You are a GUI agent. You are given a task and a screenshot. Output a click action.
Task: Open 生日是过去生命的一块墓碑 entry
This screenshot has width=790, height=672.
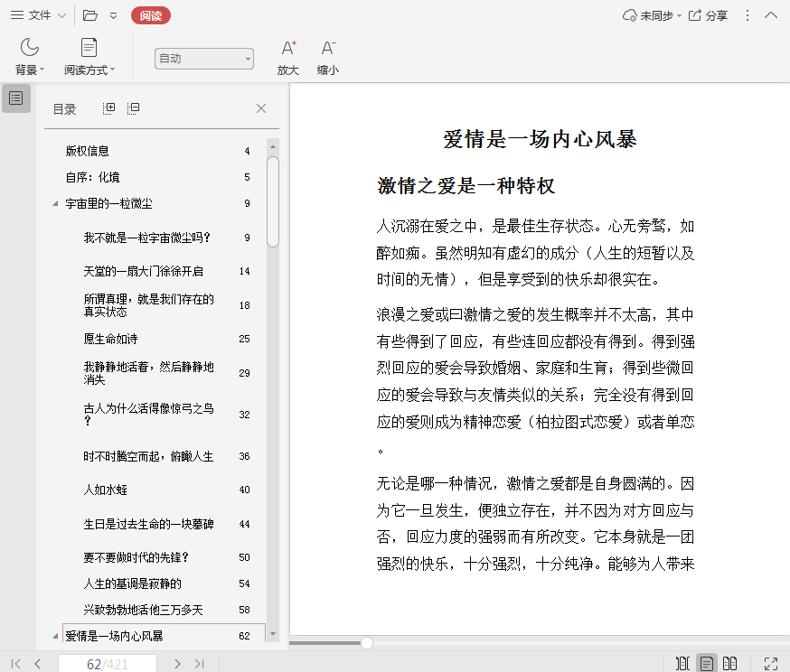point(148,524)
